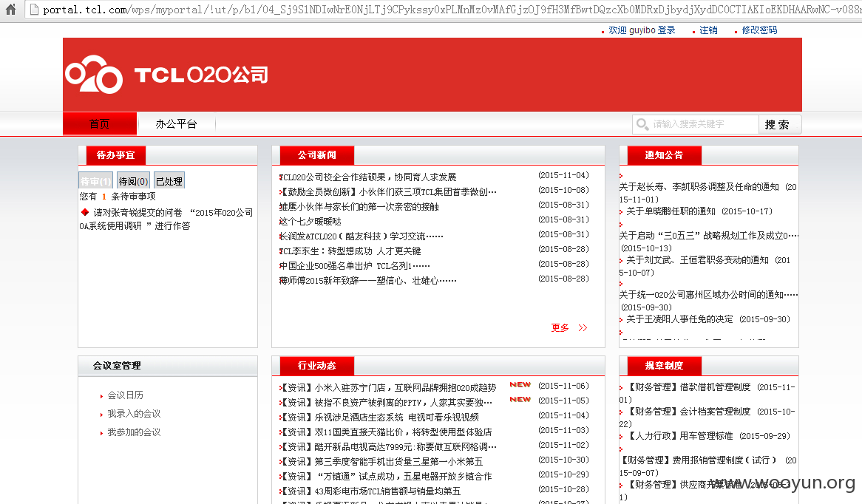Image resolution: width=862 pixels, height=504 pixels.
Task: Click the 修改密码 link
Action: click(x=759, y=30)
